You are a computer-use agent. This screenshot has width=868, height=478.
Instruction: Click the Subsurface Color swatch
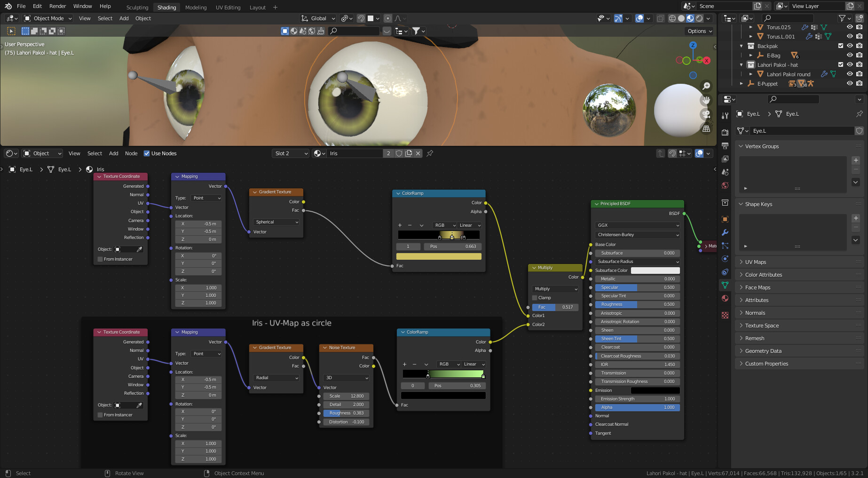[x=655, y=271]
